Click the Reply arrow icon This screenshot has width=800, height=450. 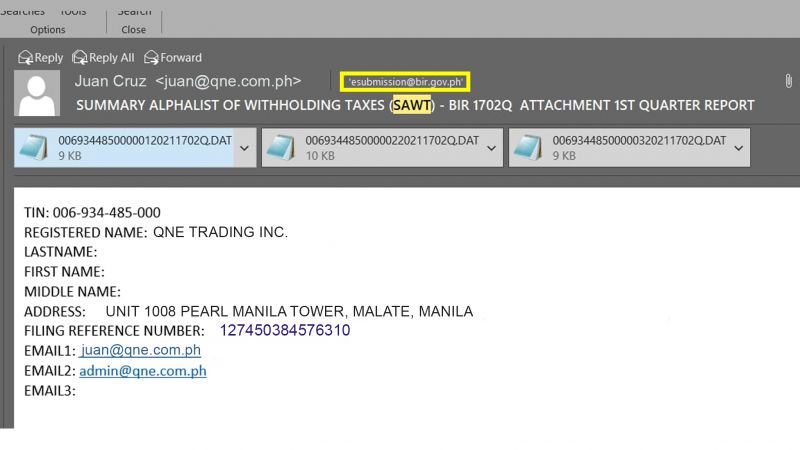pyautogui.click(x=25, y=58)
